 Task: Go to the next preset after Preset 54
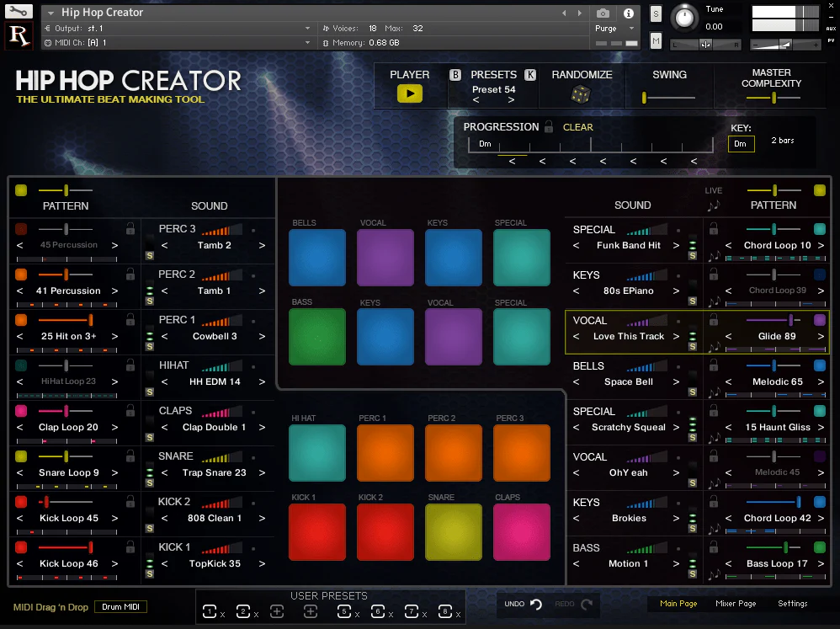[511, 100]
